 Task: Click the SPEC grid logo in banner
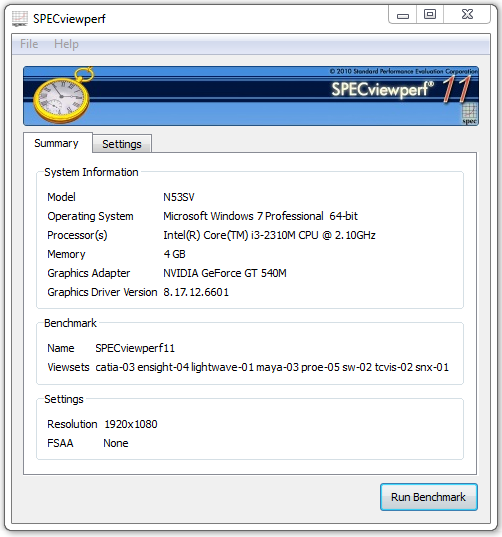click(x=469, y=114)
